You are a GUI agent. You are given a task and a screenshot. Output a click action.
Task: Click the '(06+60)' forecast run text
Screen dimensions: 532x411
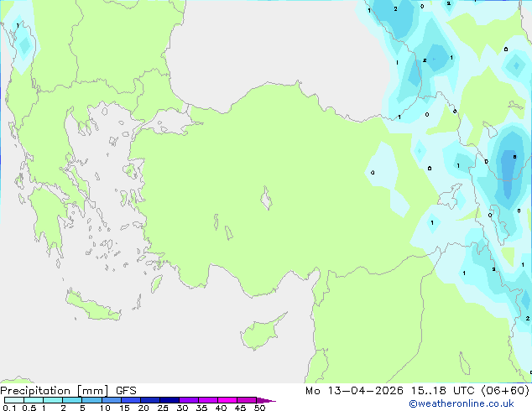(x=505, y=391)
